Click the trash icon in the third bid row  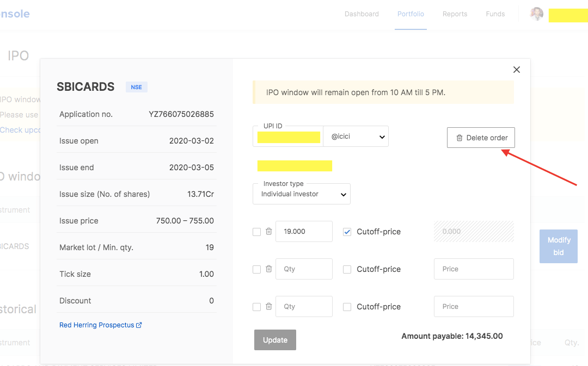[x=269, y=306]
